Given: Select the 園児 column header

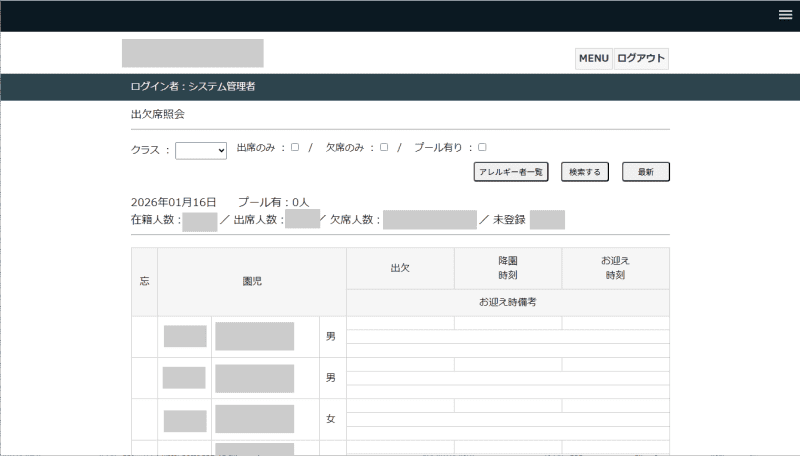Looking at the screenshot, I should 252,282.
